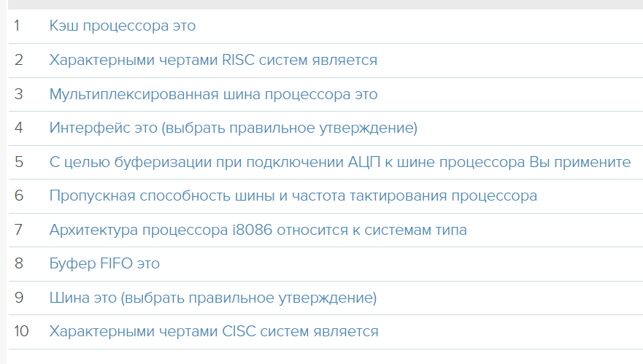Open the question about буферизации при подключении АЦП

pyautogui.click(x=340, y=162)
